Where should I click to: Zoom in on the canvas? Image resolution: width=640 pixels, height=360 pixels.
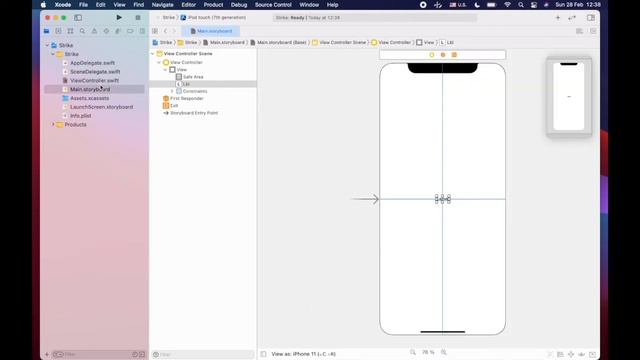coord(444,352)
